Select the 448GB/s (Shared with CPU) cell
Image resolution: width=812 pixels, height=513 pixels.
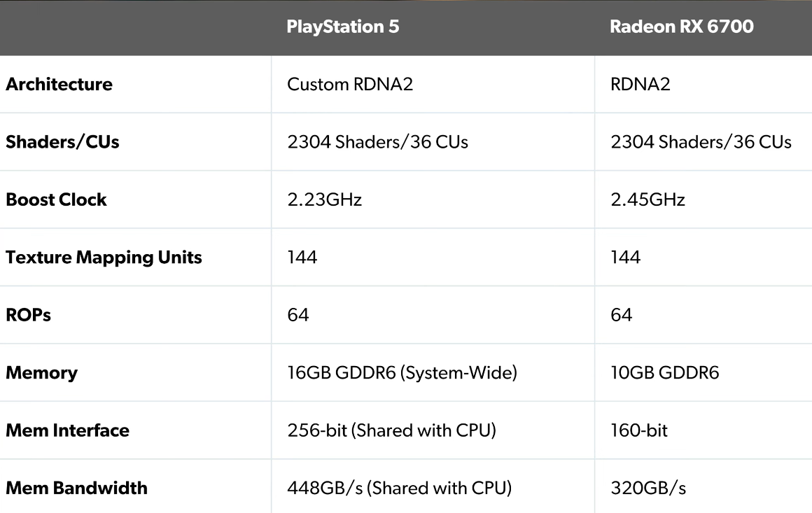[x=399, y=488]
